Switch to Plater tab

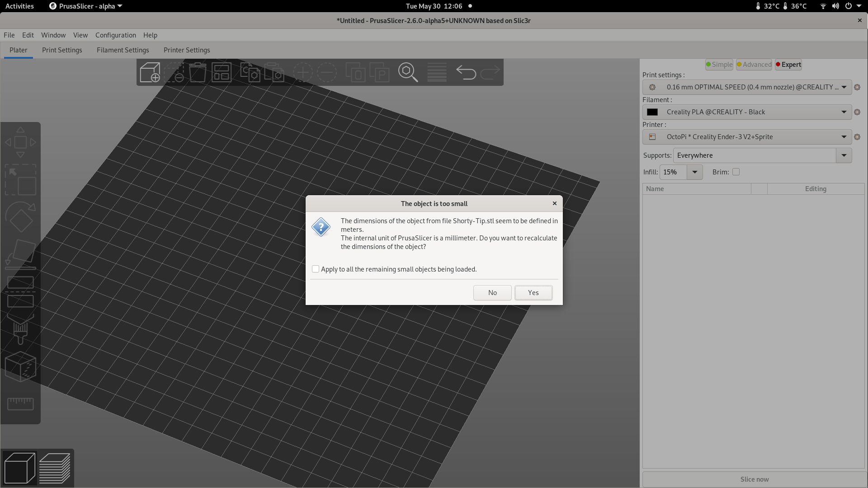click(x=19, y=50)
